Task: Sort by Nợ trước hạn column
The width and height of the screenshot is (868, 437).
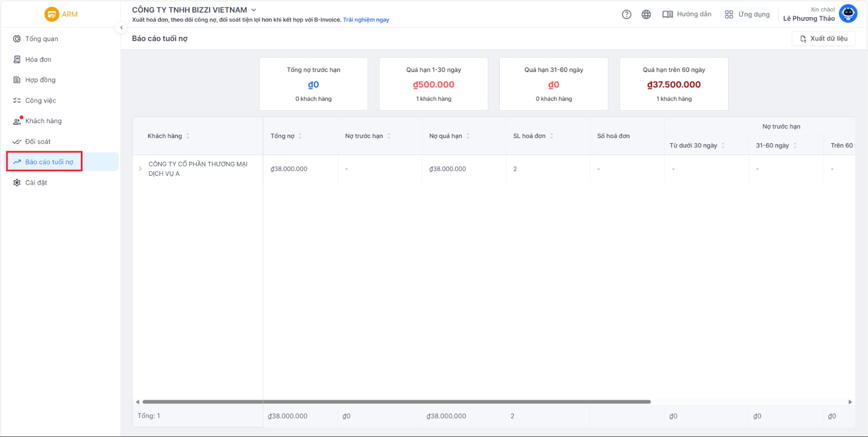Action: click(389, 136)
